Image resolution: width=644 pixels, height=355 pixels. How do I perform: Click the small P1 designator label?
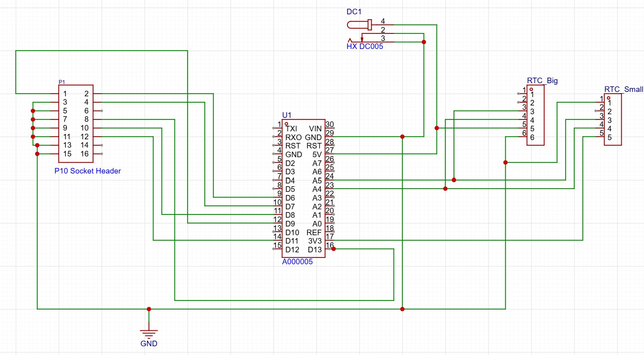click(62, 82)
